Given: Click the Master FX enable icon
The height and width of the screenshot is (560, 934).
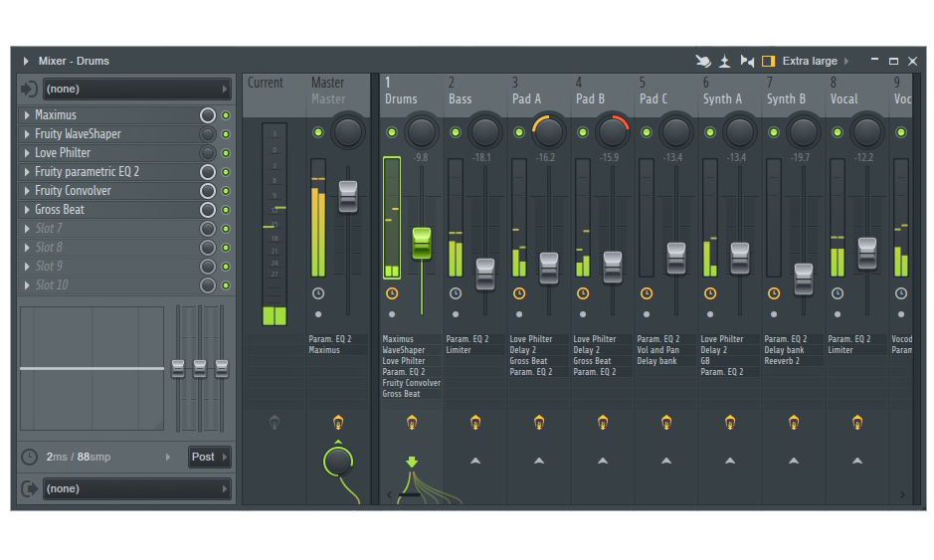Looking at the screenshot, I should coord(338,423).
